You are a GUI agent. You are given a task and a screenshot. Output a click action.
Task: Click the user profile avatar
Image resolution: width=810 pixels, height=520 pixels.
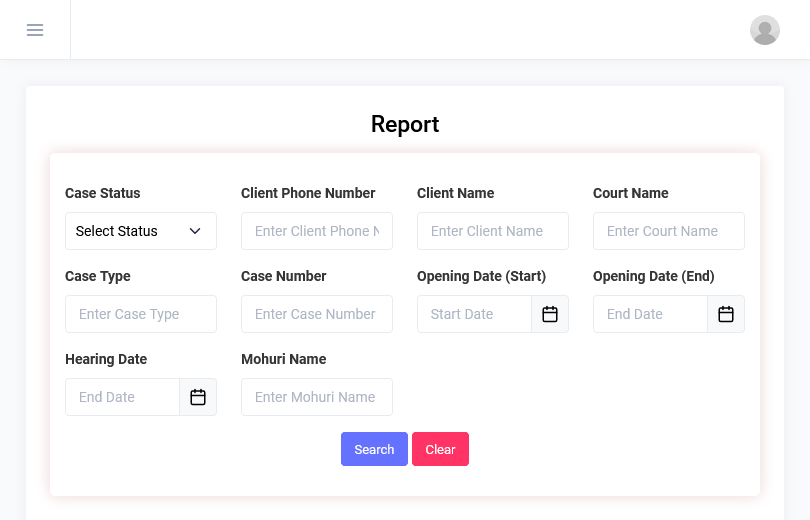point(765,30)
